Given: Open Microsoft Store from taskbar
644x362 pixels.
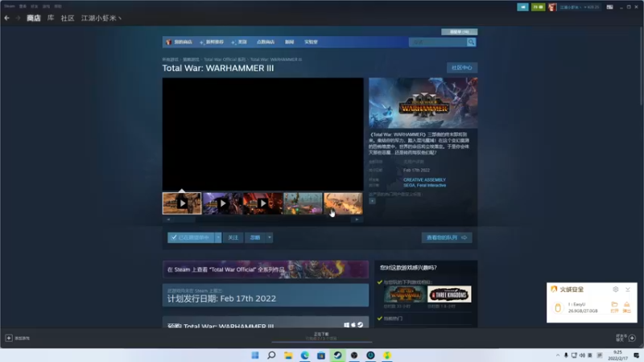Looking at the screenshot, I should pos(321,355).
